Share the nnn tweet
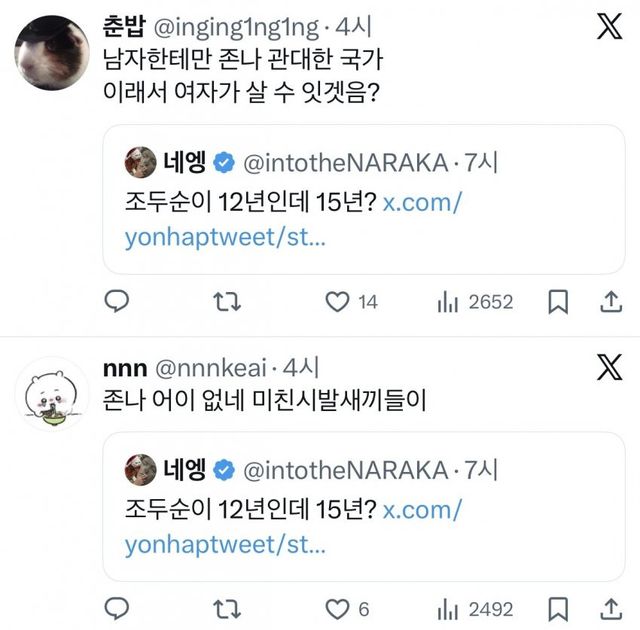Screen dimensions: 640x630 pyautogui.click(x=612, y=608)
